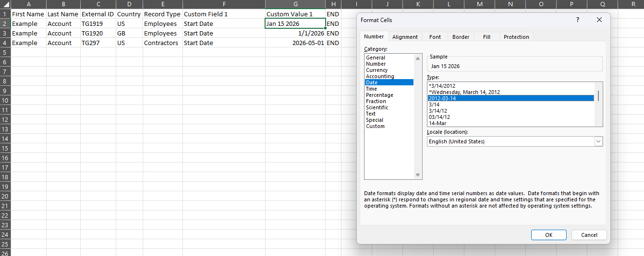Click the Country header cell
The height and width of the screenshot is (256, 644).
coord(129,14)
